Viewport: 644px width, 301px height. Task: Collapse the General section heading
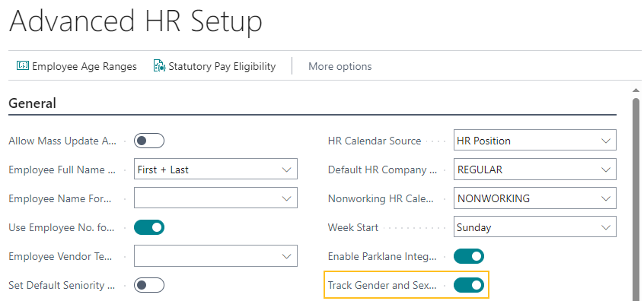32,103
